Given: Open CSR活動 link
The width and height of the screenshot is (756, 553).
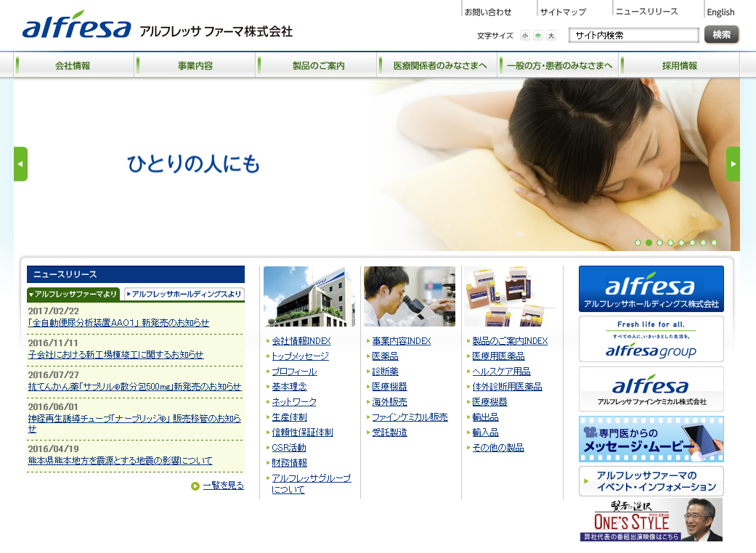Looking at the screenshot, I should (x=289, y=448).
